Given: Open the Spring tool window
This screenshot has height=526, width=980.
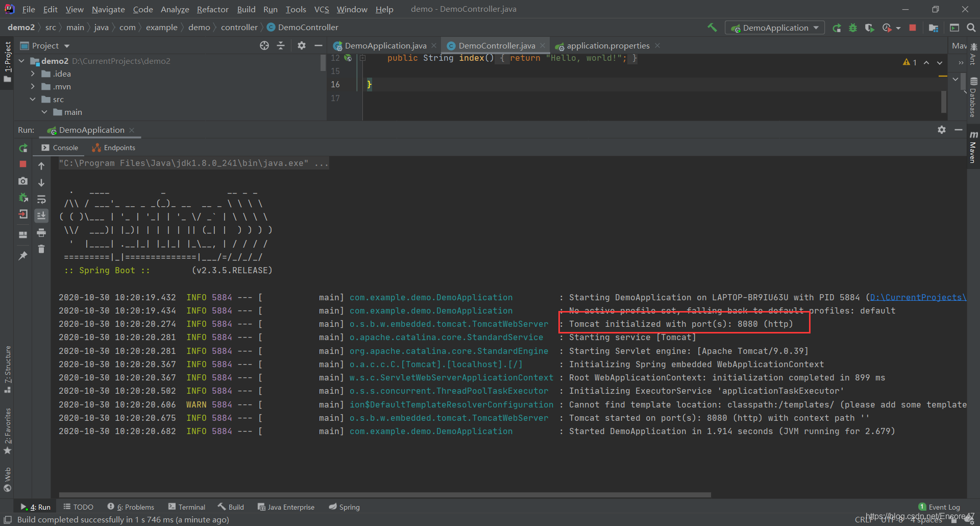Looking at the screenshot, I should pos(345,507).
